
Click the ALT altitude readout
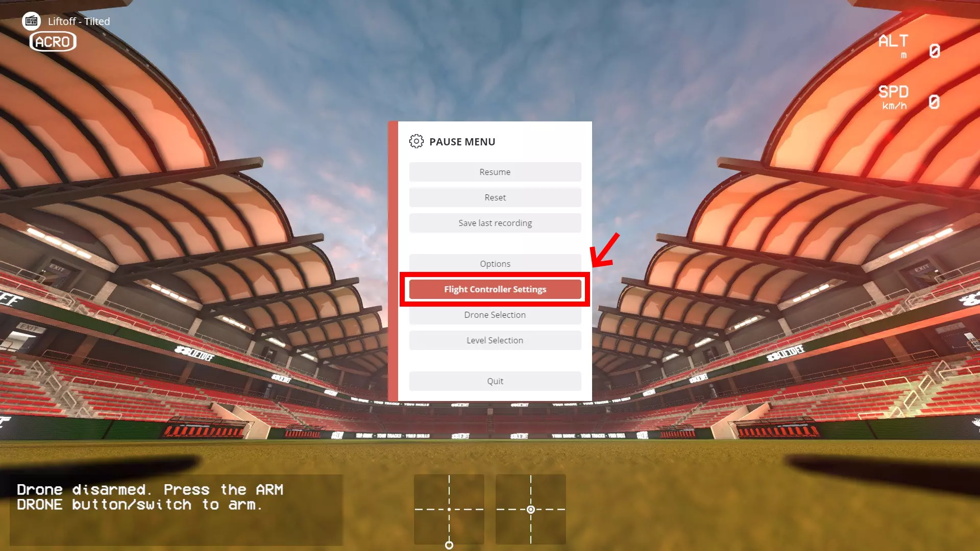909,46
